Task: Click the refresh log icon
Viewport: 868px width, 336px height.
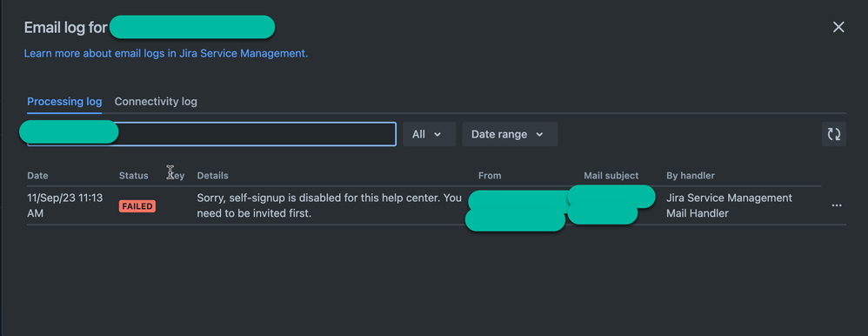Action: pyautogui.click(x=834, y=134)
